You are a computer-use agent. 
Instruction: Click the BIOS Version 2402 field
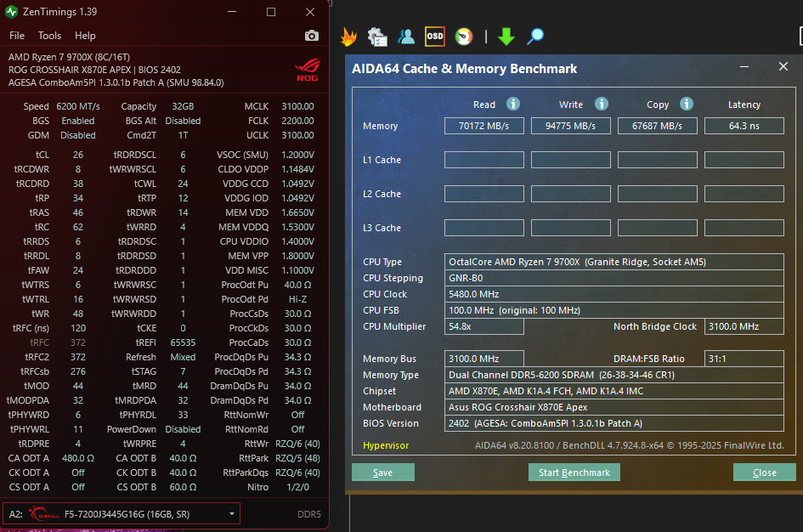pyautogui.click(x=614, y=423)
